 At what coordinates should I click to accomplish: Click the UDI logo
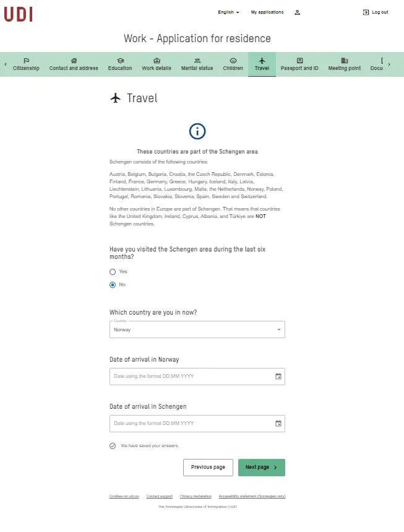point(19,15)
